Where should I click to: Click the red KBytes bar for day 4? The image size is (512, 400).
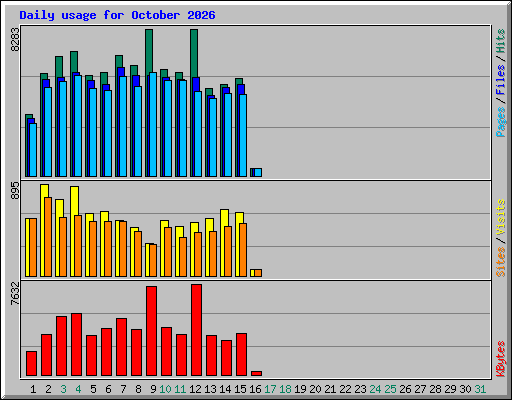tap(76, 345)
